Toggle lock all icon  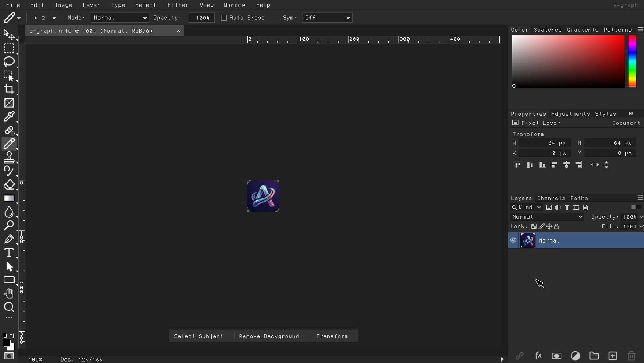pos(557,226)
